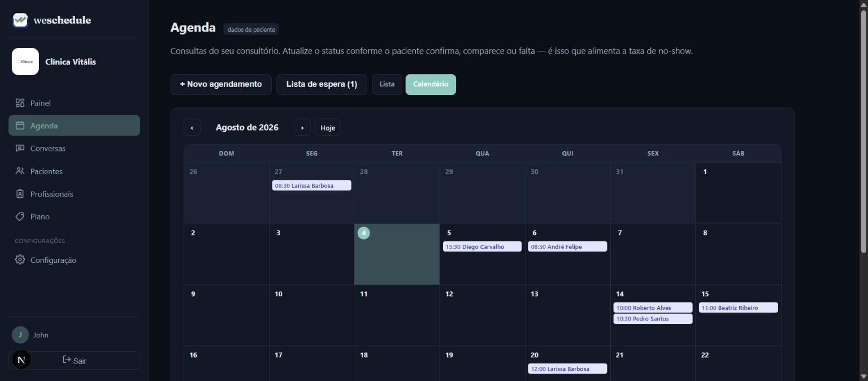The image size is (868, 381).
Task: Click the Agenda calendar icon in sidebar
Action: click(x=20, y=125)
